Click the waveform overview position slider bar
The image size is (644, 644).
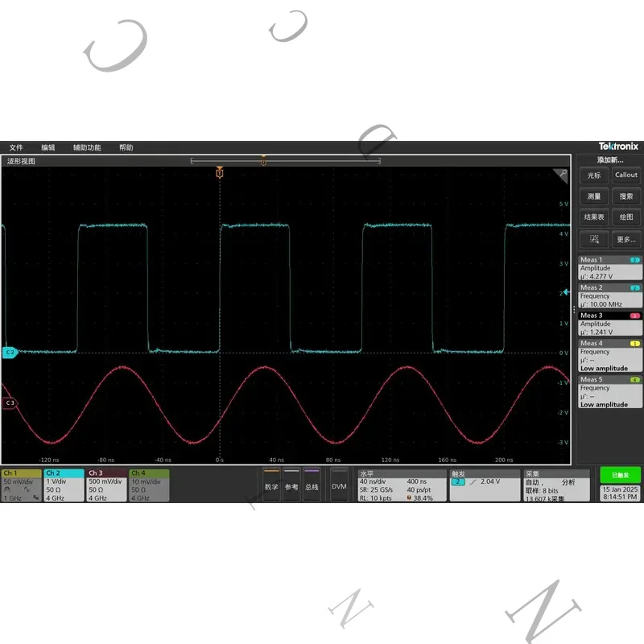(x=286, y=161)
